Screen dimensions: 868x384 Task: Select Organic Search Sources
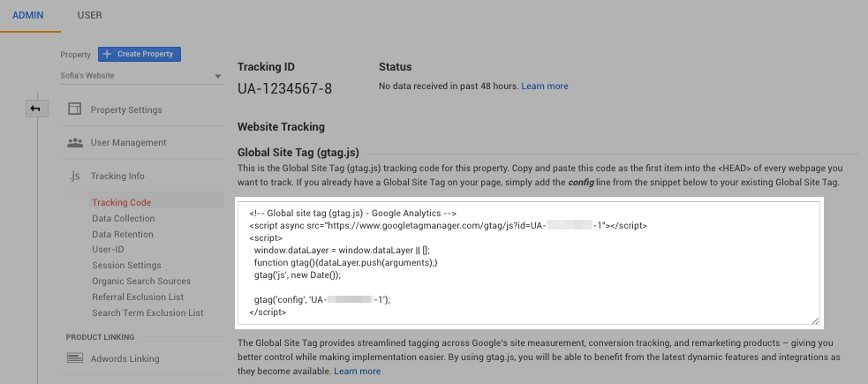pos(141,281)
